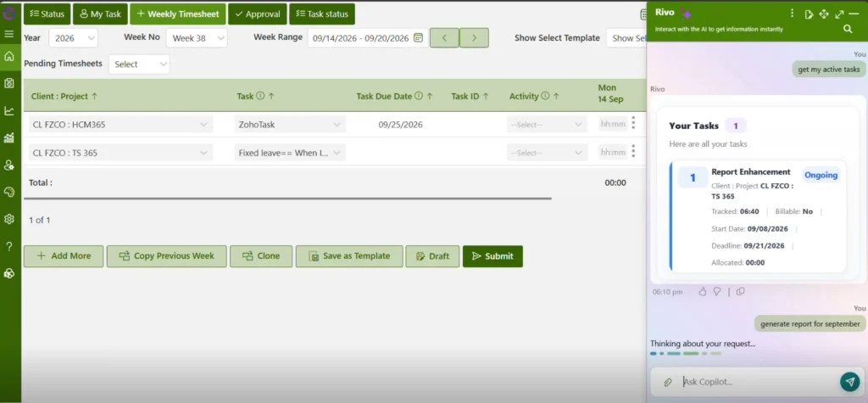Click the Ongoing status badge
The image size is (868, 403).
pyautogui.click(x=821, y=175)
